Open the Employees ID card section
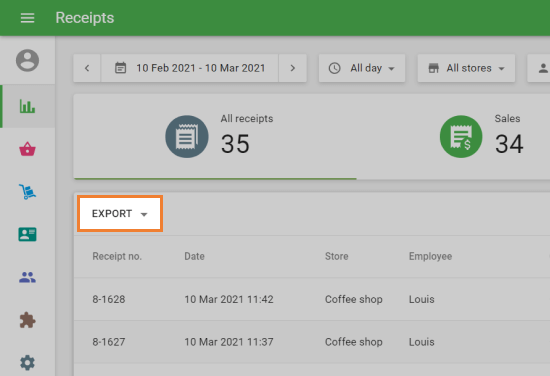Image resolution: width=550 pixels, height=376 pixels. tap(27, 234)
